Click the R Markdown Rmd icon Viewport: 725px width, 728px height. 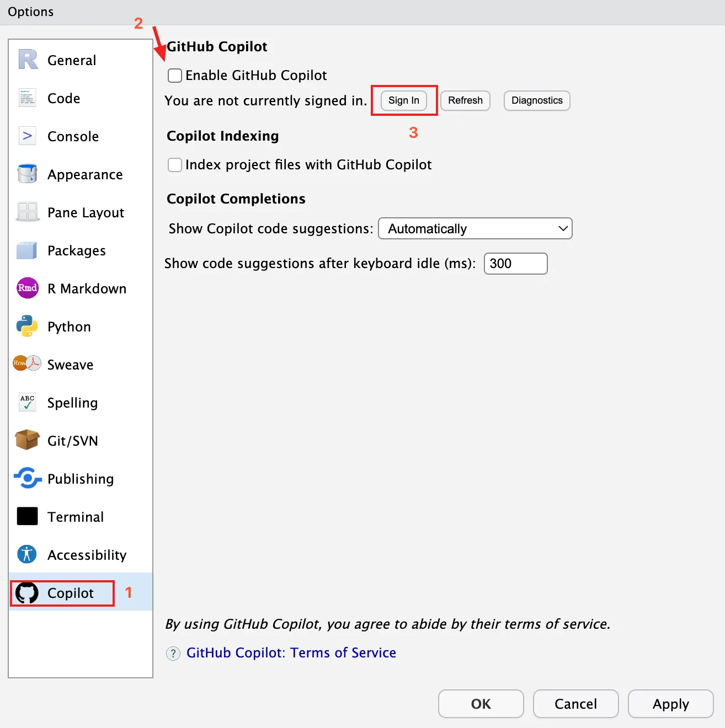(28, 288)
